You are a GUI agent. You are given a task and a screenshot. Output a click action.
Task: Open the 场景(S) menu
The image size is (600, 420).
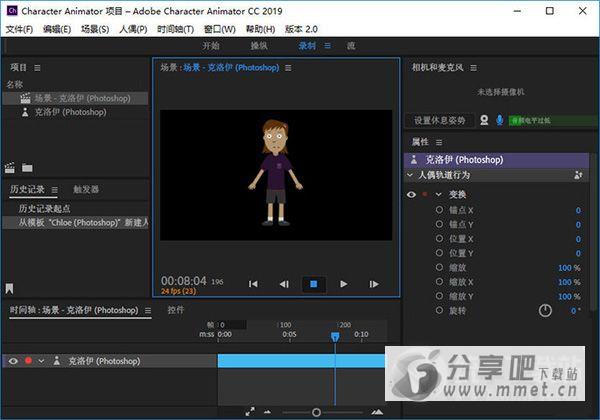pos(95,29)
